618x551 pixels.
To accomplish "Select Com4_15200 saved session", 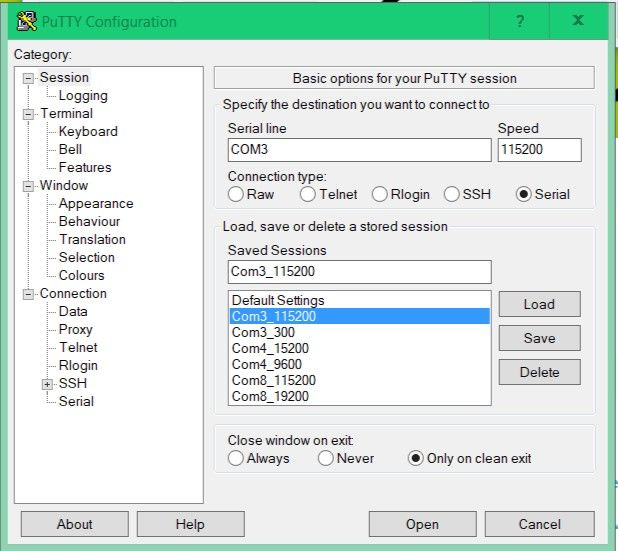I will tap(359, 348).
